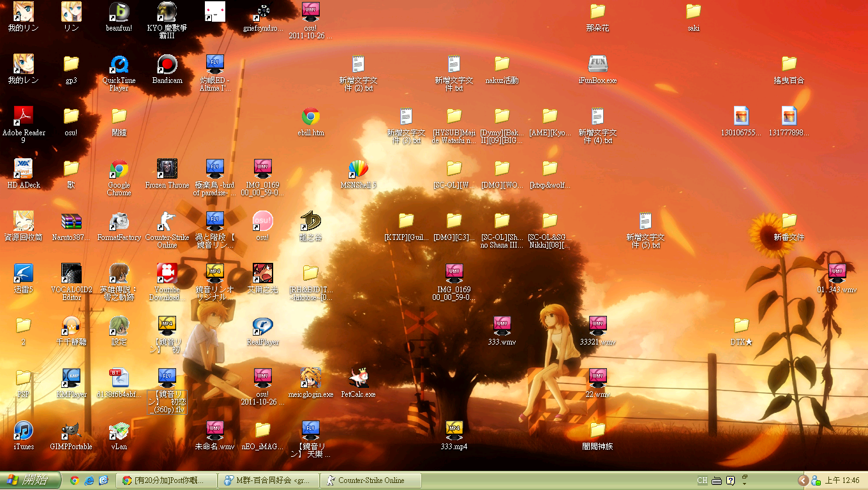Expand hidden system tray icons arrow
The height and width of the screenshot is (490, 868).
pyautogui.click(x=804, y=480)
